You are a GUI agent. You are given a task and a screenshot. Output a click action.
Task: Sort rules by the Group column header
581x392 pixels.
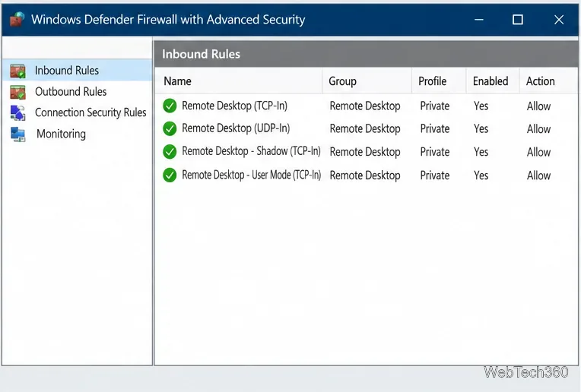[367, 81]
